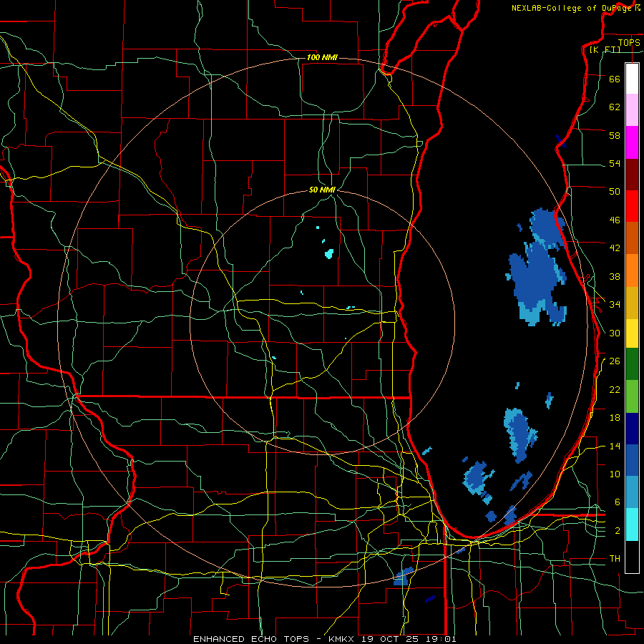Click the legend value 10

615,474
